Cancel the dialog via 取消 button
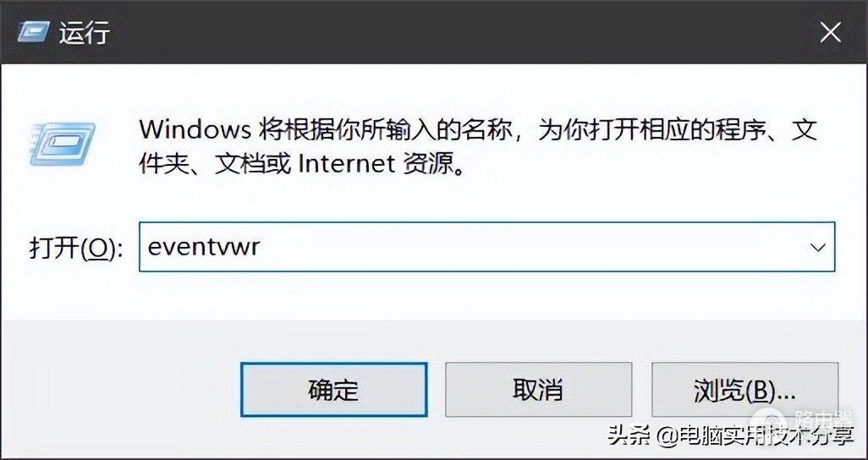868x460 pixels. tap(538, 390)
